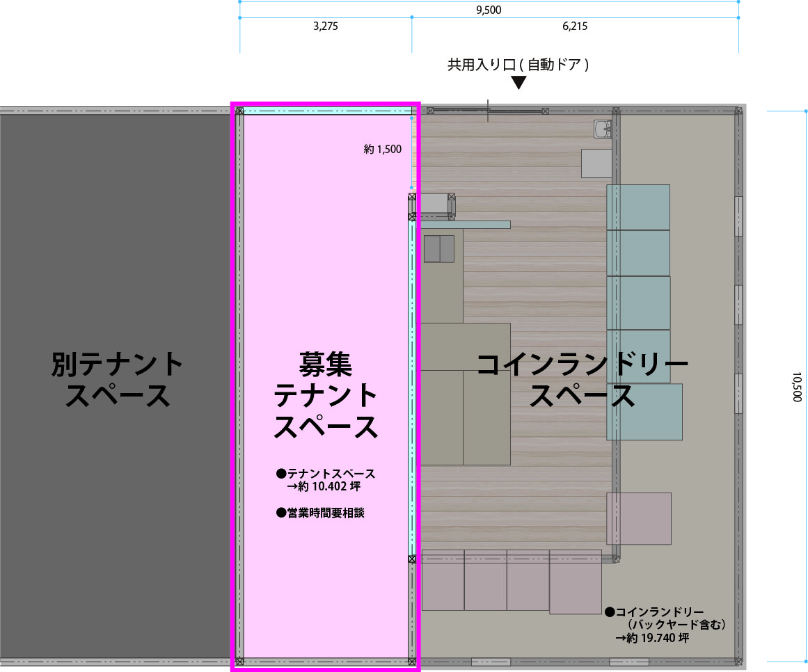Click the →約 10.402 坪 text

coord(324,487)
